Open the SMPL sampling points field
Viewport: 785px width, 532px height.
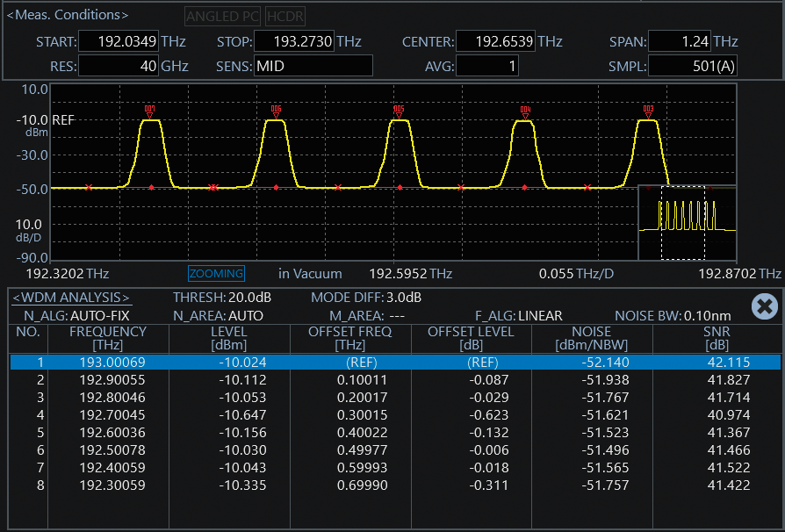693,66
